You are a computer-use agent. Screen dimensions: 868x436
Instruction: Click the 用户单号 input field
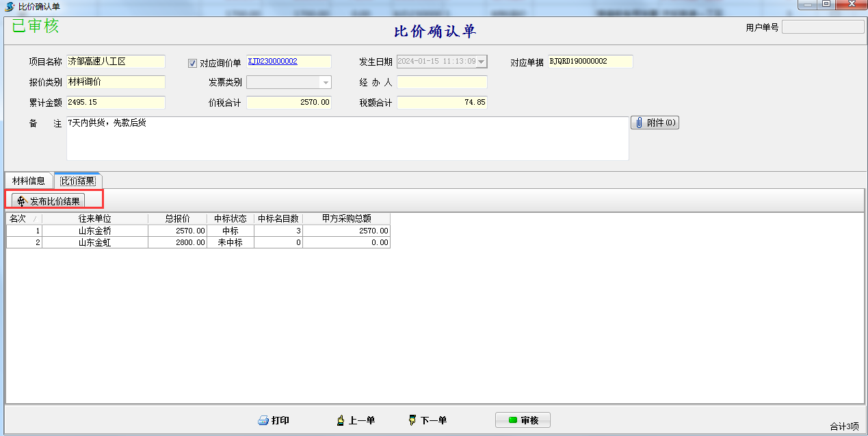click(823, 27)
